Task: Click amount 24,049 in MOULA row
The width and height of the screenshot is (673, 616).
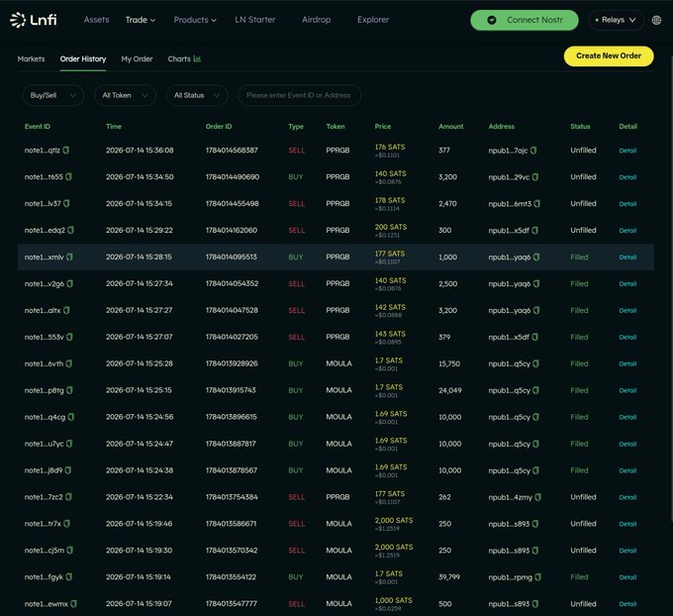Action: tap(449, 390)
